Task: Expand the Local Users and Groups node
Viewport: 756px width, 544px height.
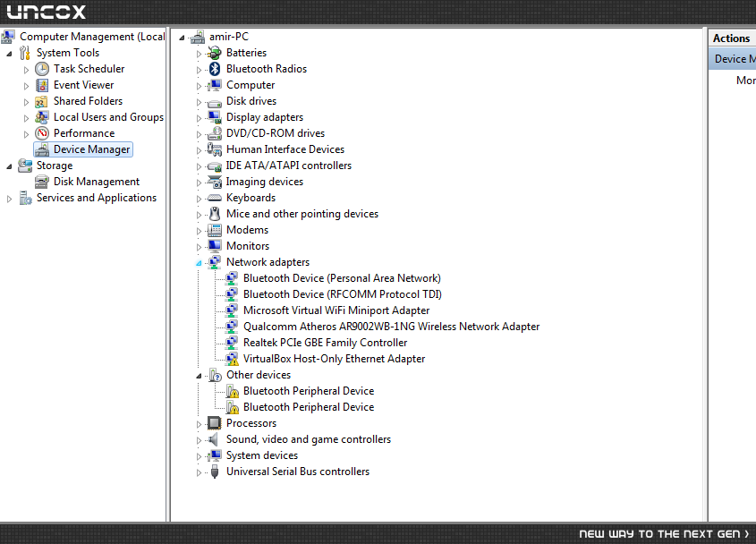Action: coord(26,118)
